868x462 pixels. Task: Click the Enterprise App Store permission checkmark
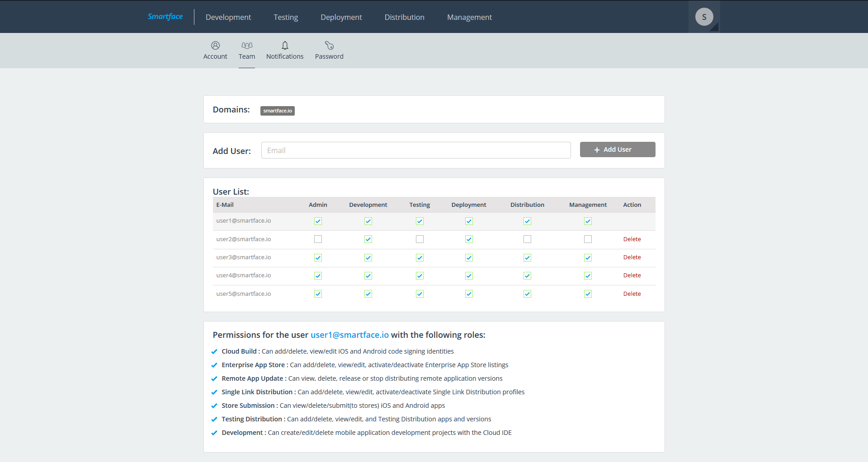214,365
